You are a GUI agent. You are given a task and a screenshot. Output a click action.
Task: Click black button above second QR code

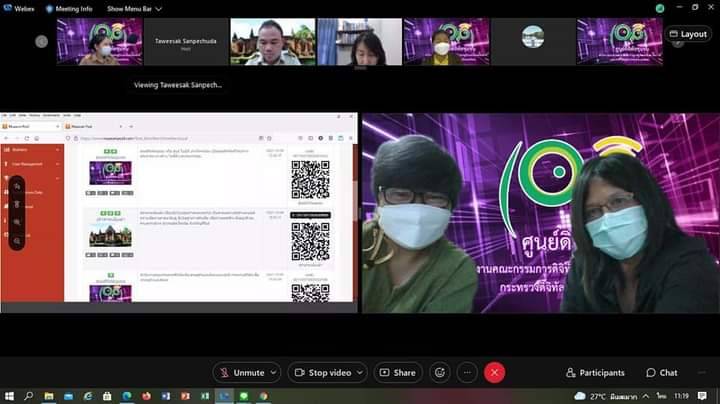[310, 215]
